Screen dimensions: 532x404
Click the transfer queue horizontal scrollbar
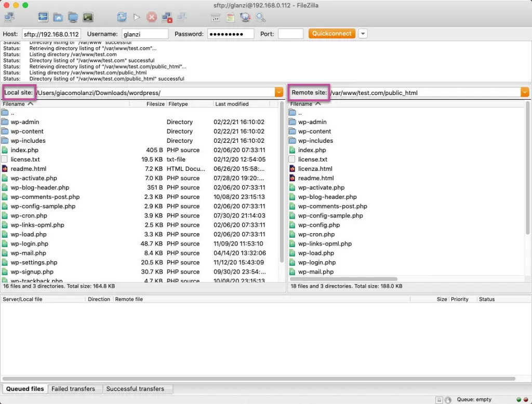point(259,379)
